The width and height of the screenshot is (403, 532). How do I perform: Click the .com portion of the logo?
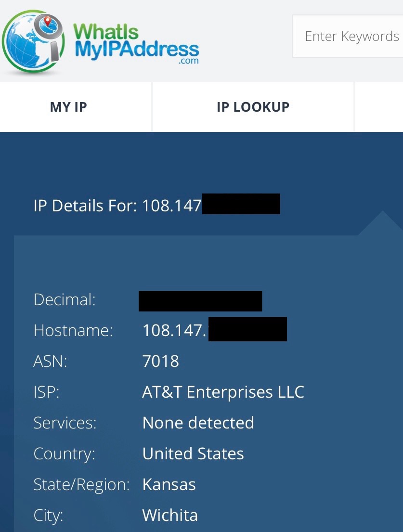[189, 60]
